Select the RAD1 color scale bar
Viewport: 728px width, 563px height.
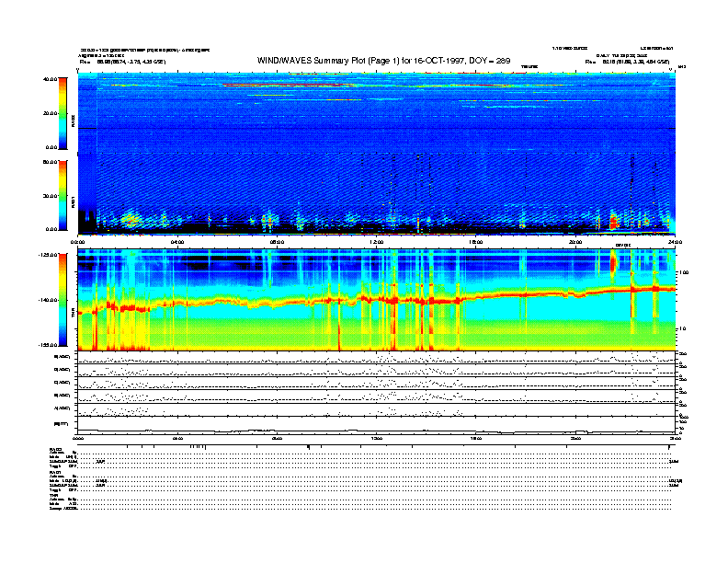[63, 195]
